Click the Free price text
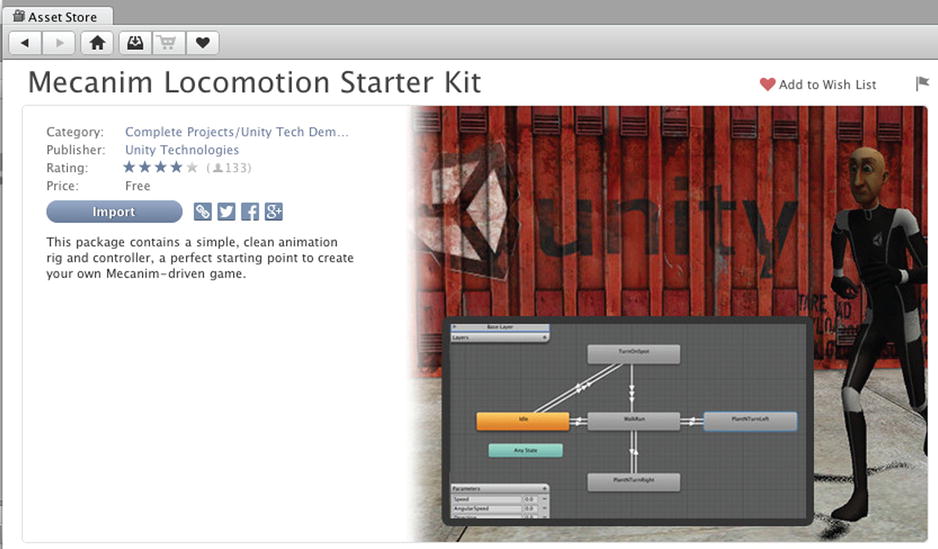Screen dimensions: 938x549 point(138,186)
